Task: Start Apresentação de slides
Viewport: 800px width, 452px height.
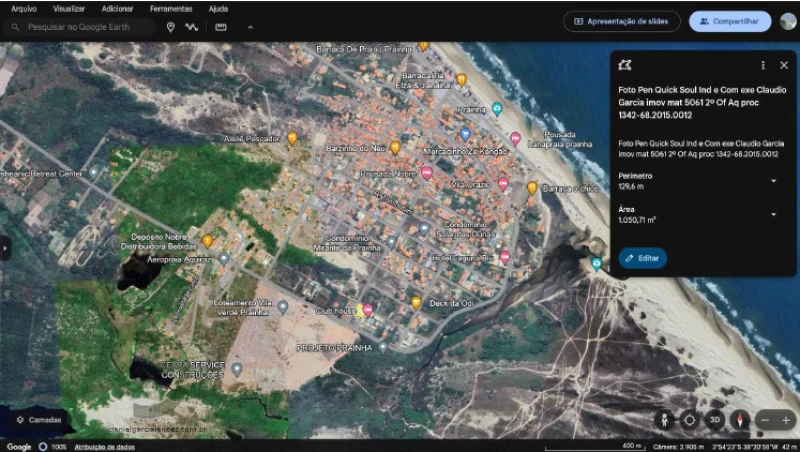Action: (622, 21)
